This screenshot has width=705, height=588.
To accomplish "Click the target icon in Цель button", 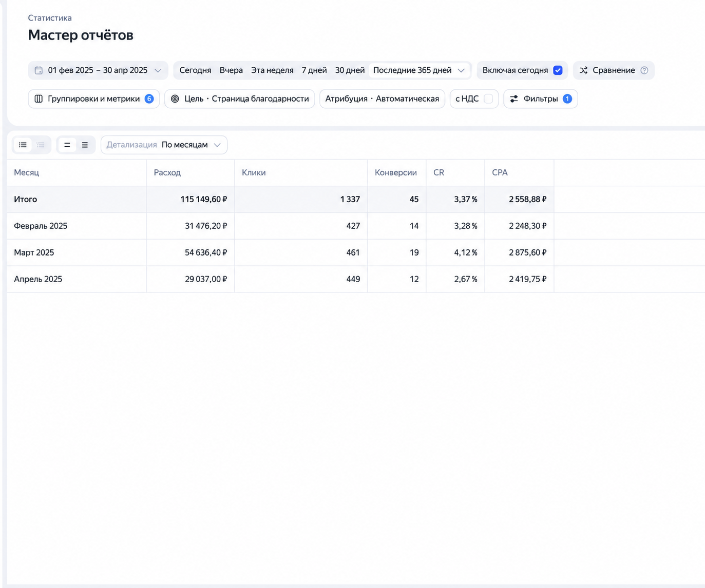I will click(175, 99).
